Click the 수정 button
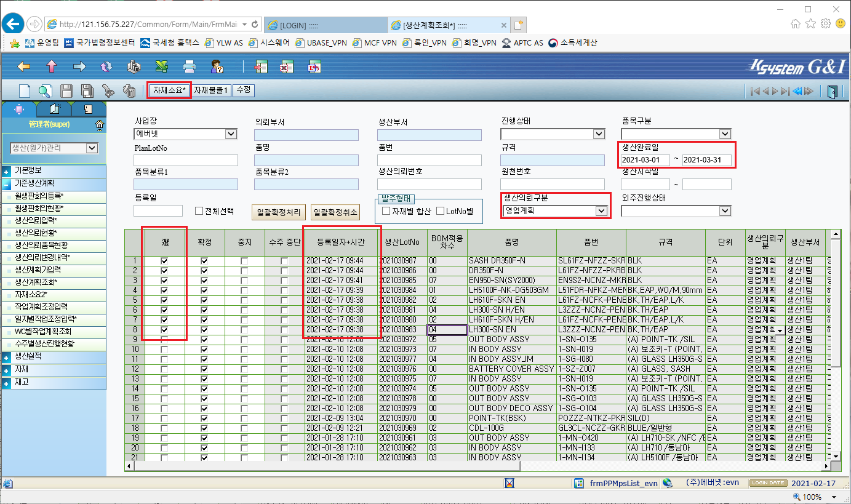Screen dimensions: 851x504 (x=244, y=90)
